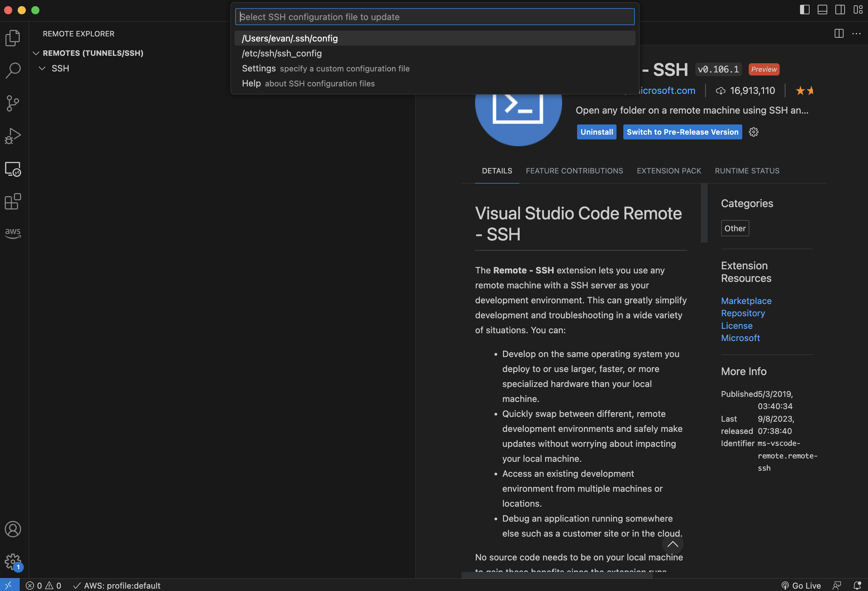Open EXTENSION PACK tab
The image size is (868, 591).
point(669,171)
